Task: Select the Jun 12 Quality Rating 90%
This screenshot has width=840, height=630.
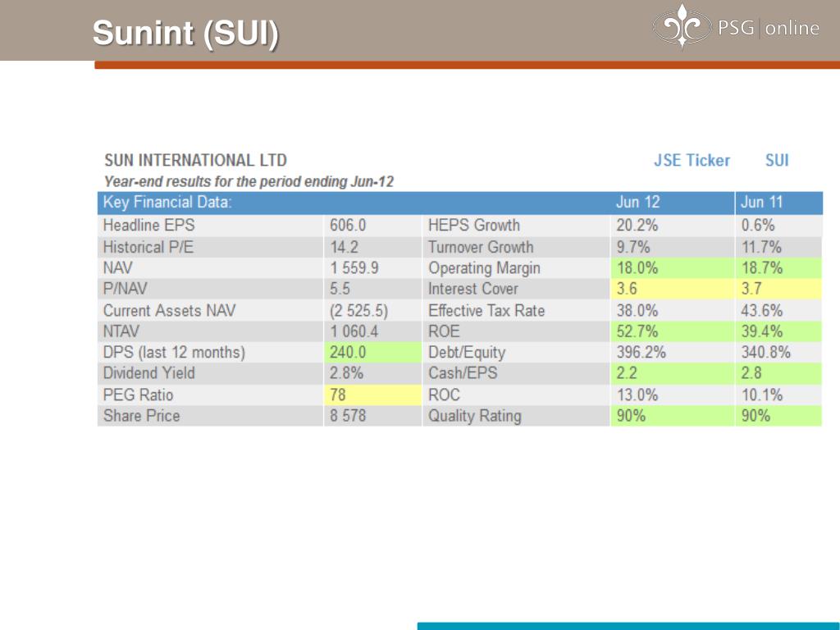Action: tap(672, 416)
